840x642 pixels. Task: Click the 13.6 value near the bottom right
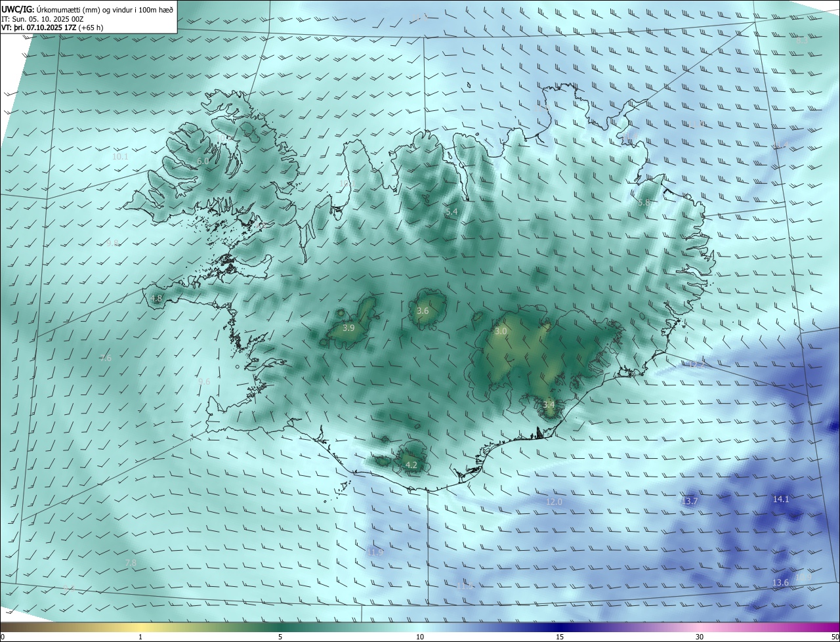coord(780,583)
